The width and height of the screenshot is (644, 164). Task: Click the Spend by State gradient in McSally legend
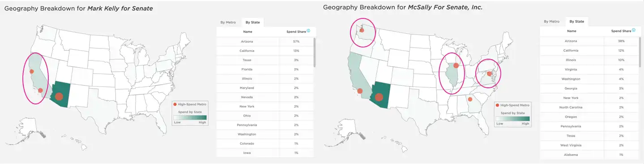point(512,119)
